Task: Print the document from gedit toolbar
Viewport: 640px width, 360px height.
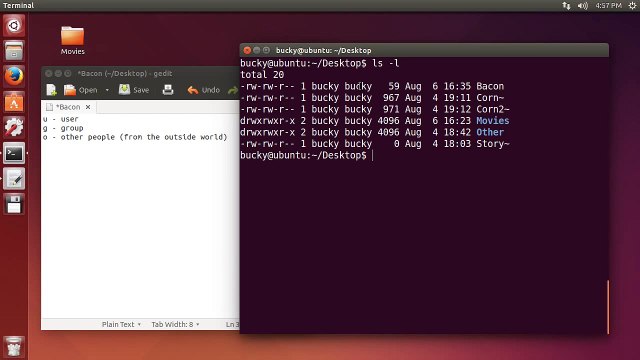Action: click(x=168, y=90)
